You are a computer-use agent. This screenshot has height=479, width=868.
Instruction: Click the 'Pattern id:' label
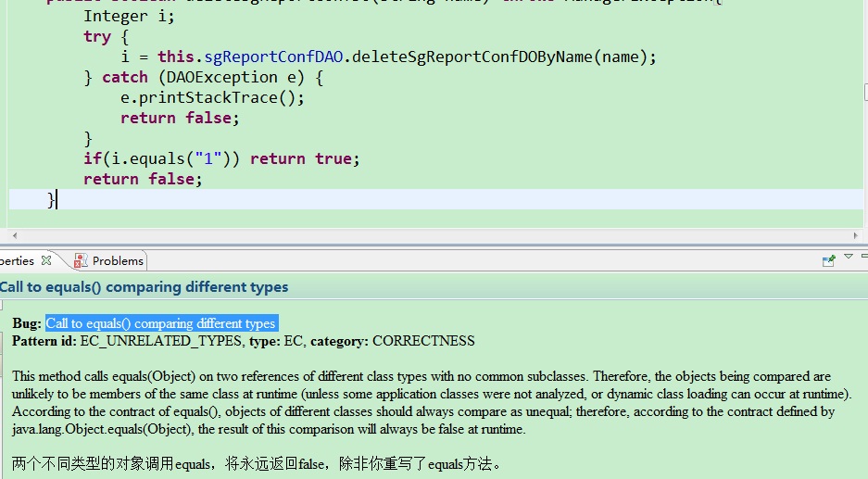click(x=44, y=341)
